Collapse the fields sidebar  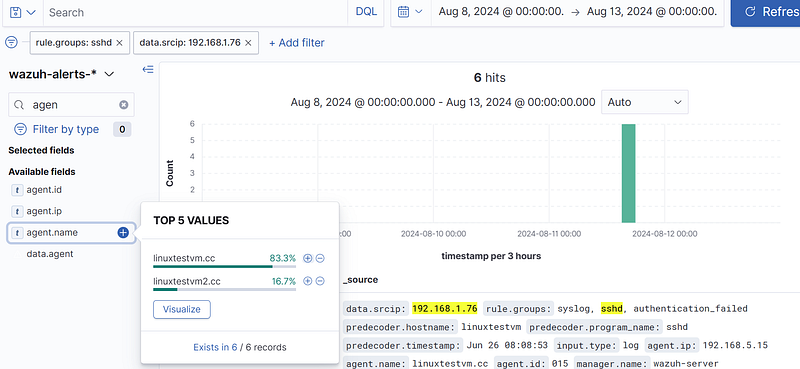[x=147, y=69]
